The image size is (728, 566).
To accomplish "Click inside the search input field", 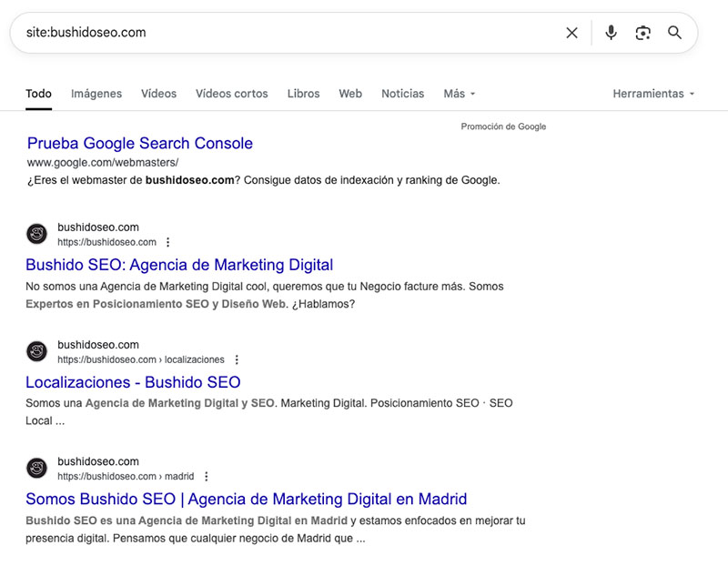I will click(273, 33).
